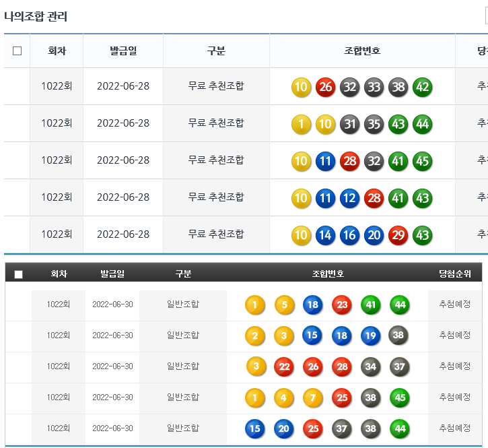This screenshot has width=488, height=448.
Task: Click the red number 26 ball
Action: pos(326,87)
